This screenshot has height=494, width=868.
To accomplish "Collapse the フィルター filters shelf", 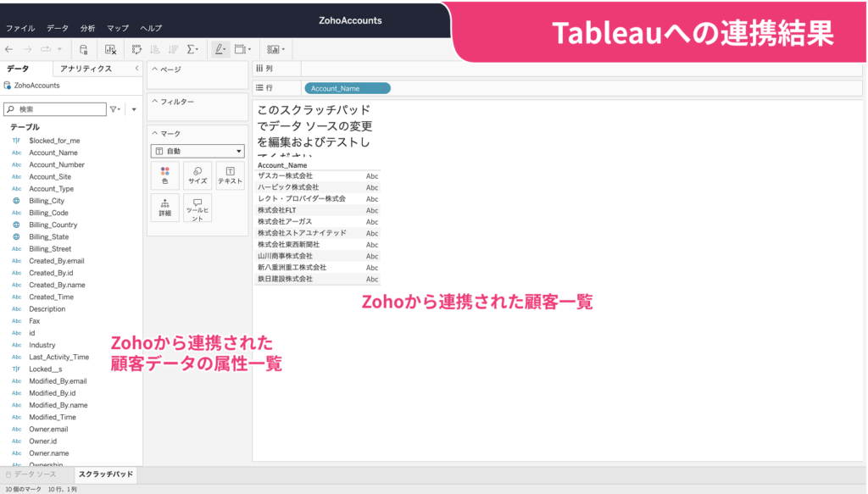I will (x=155, y=102).
